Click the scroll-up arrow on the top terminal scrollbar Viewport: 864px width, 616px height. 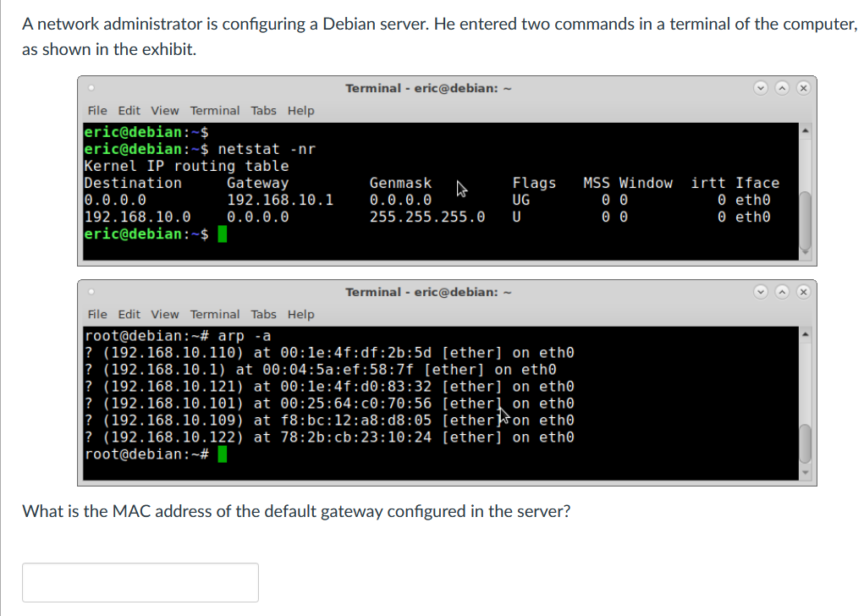pyautogui.click(x=806, y=129)
